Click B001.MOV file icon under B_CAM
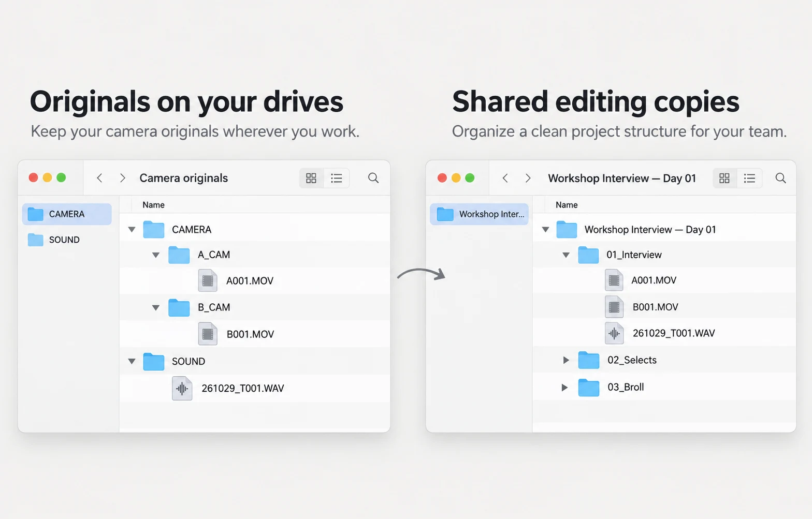Viewport: 812px width, 519px height. tap(208, 334)
